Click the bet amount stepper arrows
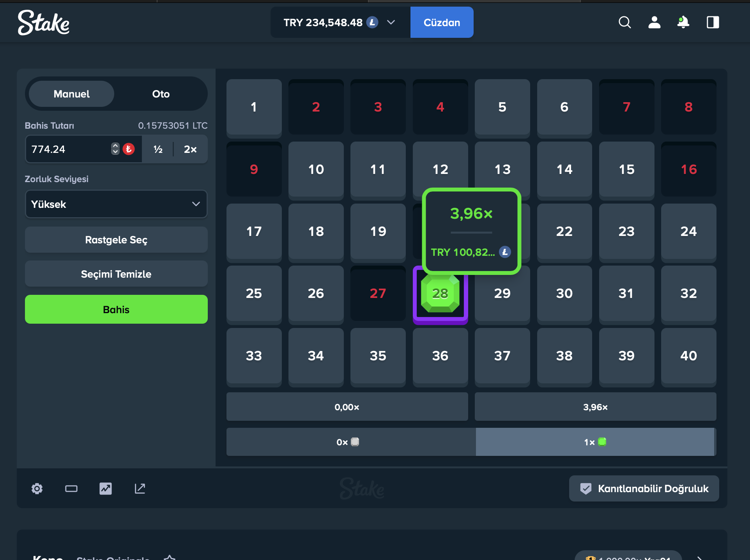 point(115,149)
